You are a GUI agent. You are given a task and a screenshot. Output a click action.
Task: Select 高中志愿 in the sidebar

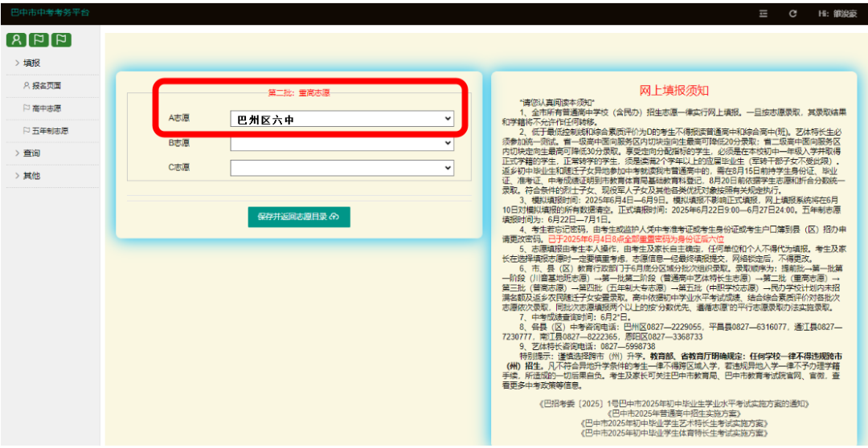tap(47, 108)
